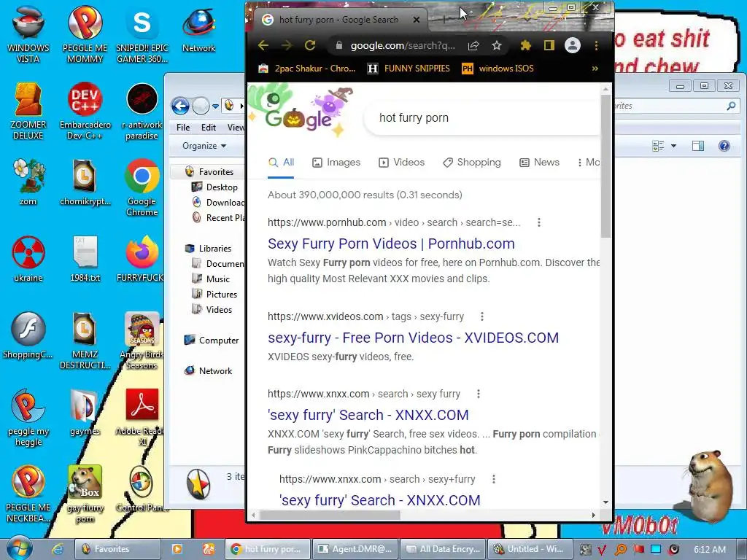Click the Explorer search magnifier

pyautogui.click(x=731, y=106)
